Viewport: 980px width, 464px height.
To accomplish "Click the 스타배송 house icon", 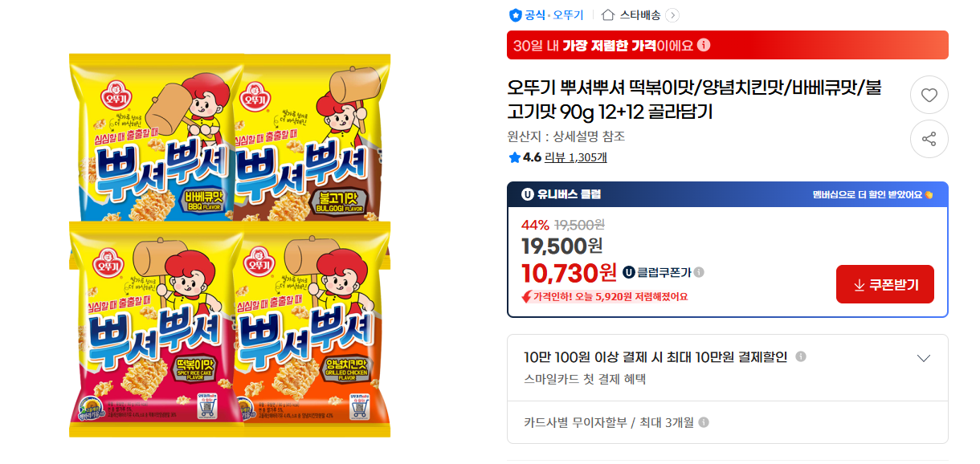I will pos(608,15).
